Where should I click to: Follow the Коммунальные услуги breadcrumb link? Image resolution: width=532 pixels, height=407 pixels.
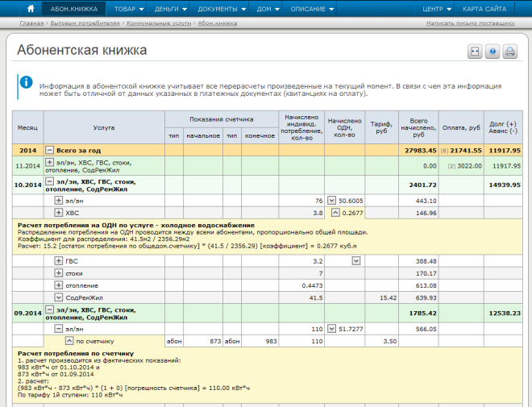point(159,23)
